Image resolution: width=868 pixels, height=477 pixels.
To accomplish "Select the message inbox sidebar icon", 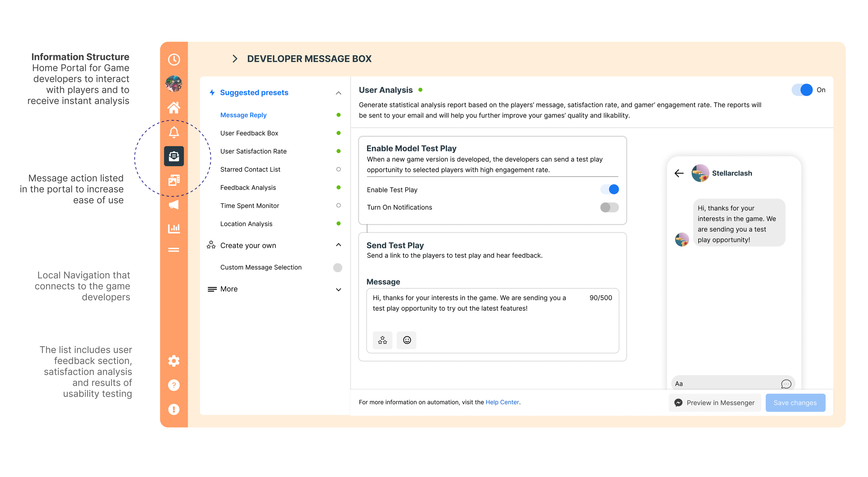I will tap(174, 156).
